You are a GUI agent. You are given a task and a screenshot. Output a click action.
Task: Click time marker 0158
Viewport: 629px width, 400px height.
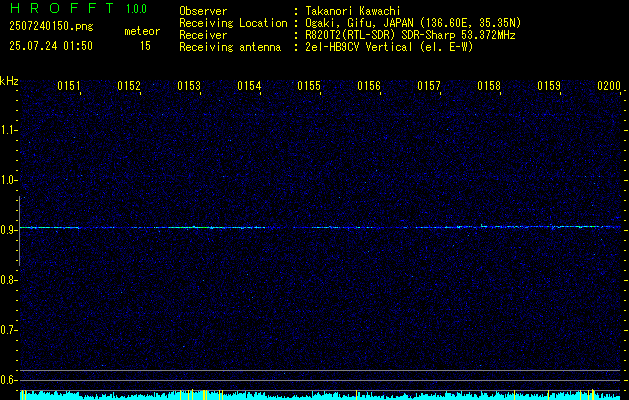point(489,86)
